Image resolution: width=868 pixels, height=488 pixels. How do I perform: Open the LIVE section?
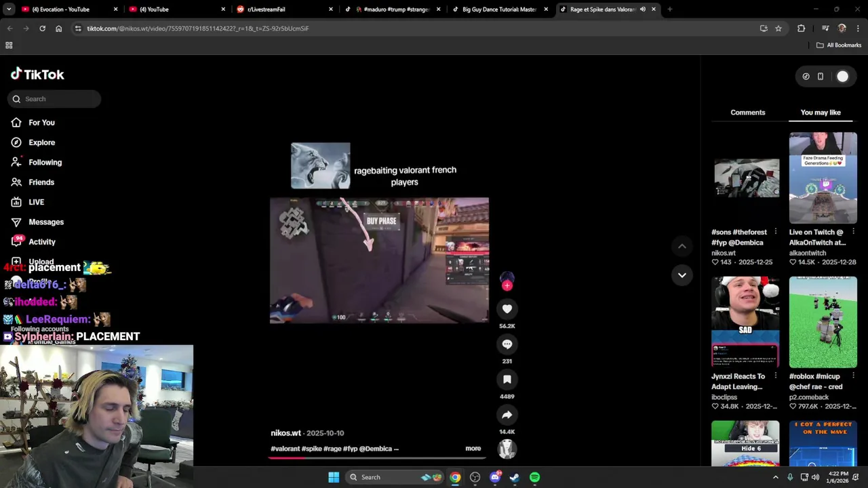click(x=36, y=202)
